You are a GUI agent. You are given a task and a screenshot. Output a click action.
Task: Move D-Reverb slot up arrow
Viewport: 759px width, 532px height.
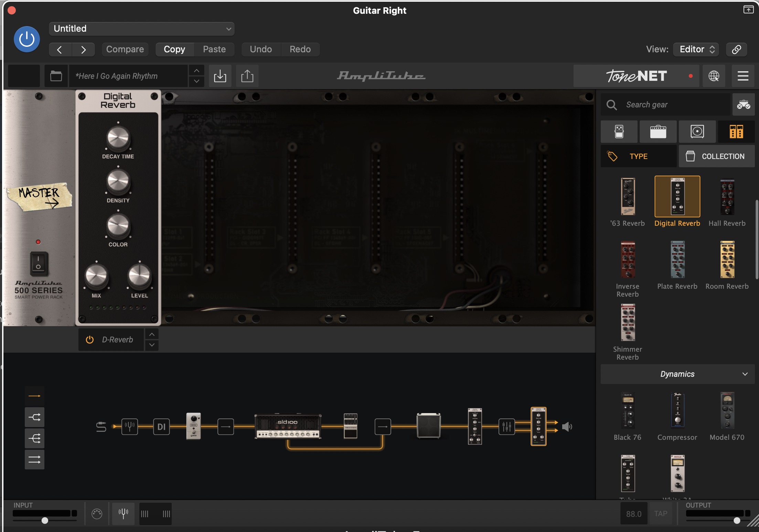click(x=152, y=334)
